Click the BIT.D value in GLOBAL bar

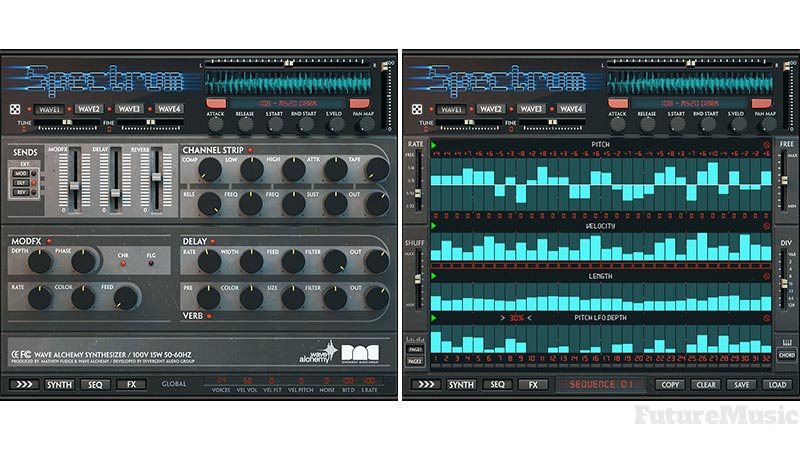pyautogui.click(x=348, y=381)
